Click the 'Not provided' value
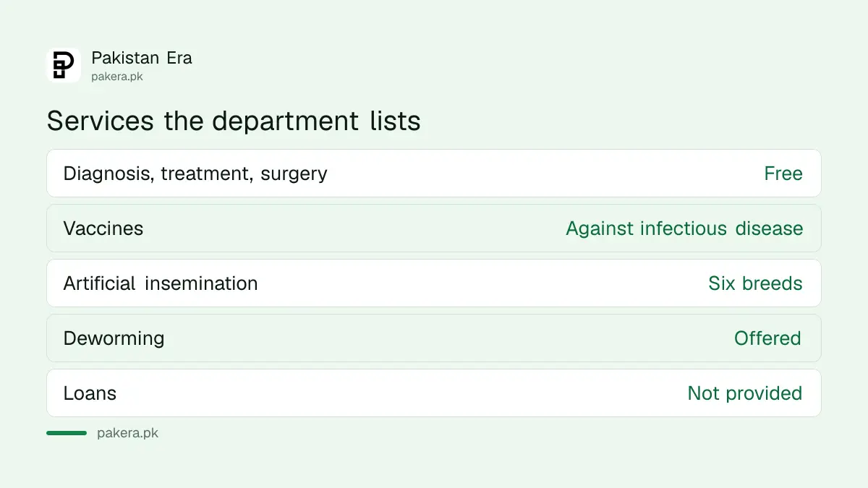868x488 pixels. click(745, 393)
